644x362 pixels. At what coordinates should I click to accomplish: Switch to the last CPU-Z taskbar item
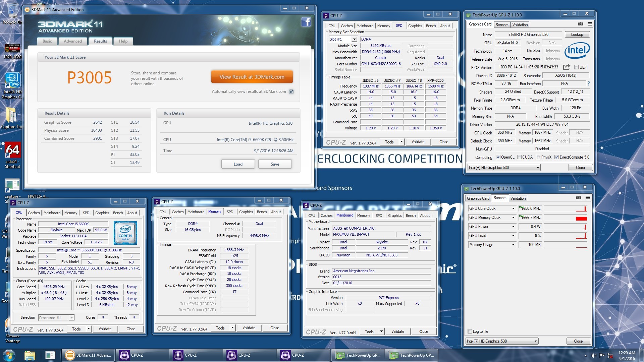pyautogui.click(x=304, y=355)
